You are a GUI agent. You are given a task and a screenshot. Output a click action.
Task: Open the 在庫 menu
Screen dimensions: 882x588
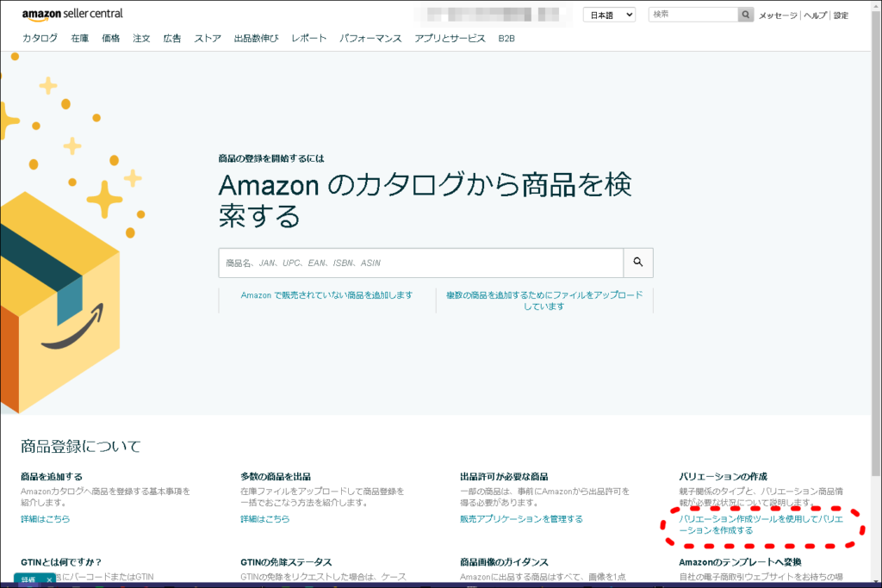click(80, 38)
